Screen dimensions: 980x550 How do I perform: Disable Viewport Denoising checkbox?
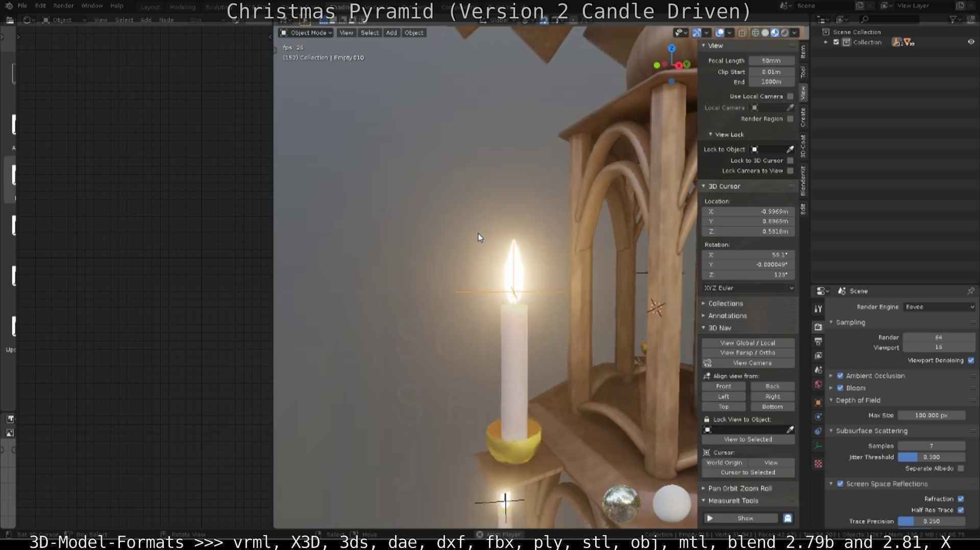[x=971, y=361]
